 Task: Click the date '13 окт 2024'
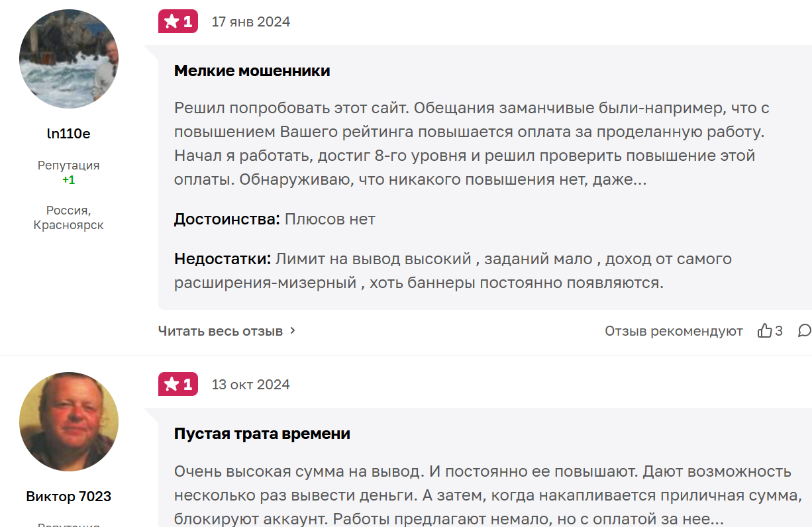pos(251,385)
